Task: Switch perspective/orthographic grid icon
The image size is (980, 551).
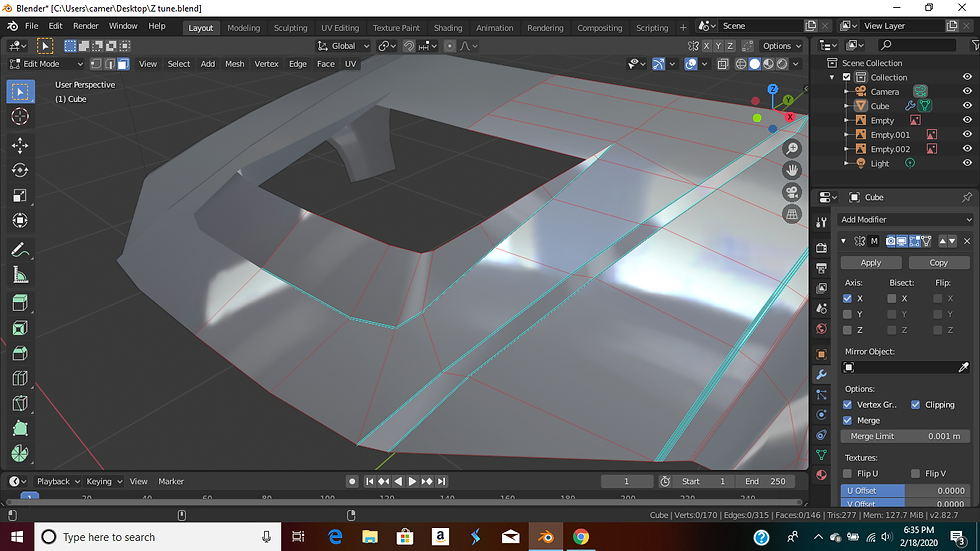Action: pyautogui.click(x=792, y=214)
